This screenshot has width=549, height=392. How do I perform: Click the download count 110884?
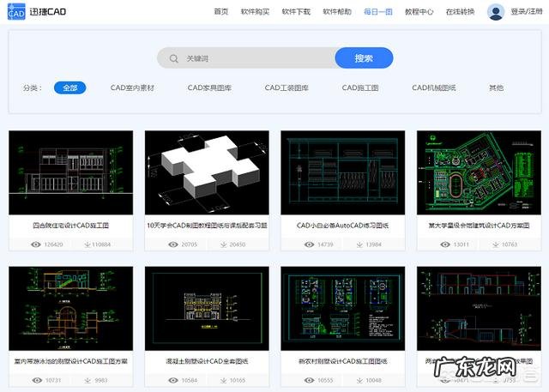(x=101, y=244)
